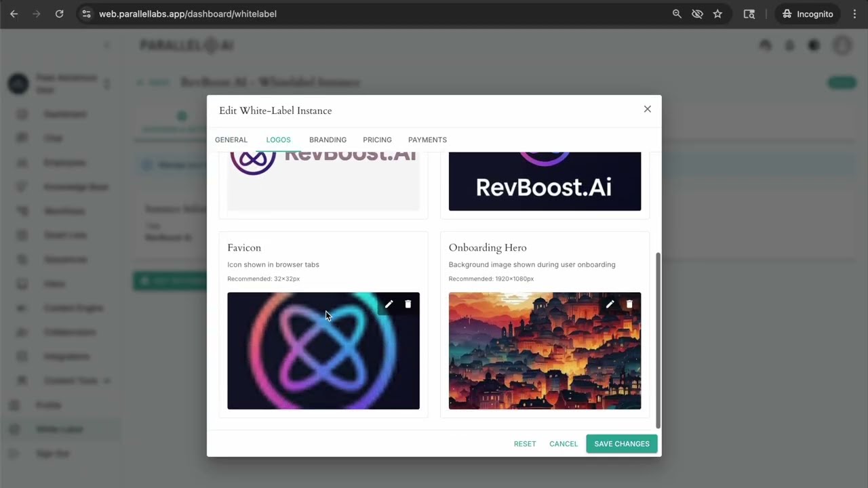
Task: Delete the Favicon image with trash icon
Action: tap(408, 304)
